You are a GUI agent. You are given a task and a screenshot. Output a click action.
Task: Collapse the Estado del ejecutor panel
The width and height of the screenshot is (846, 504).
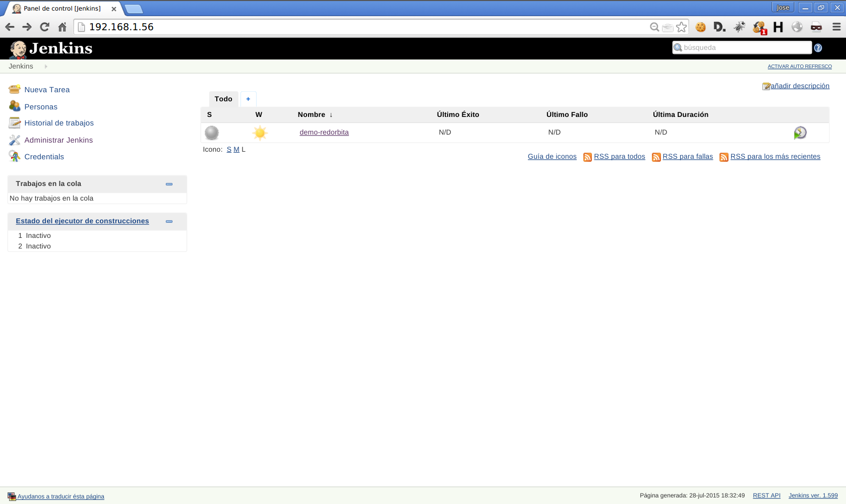tap(169, 221)
